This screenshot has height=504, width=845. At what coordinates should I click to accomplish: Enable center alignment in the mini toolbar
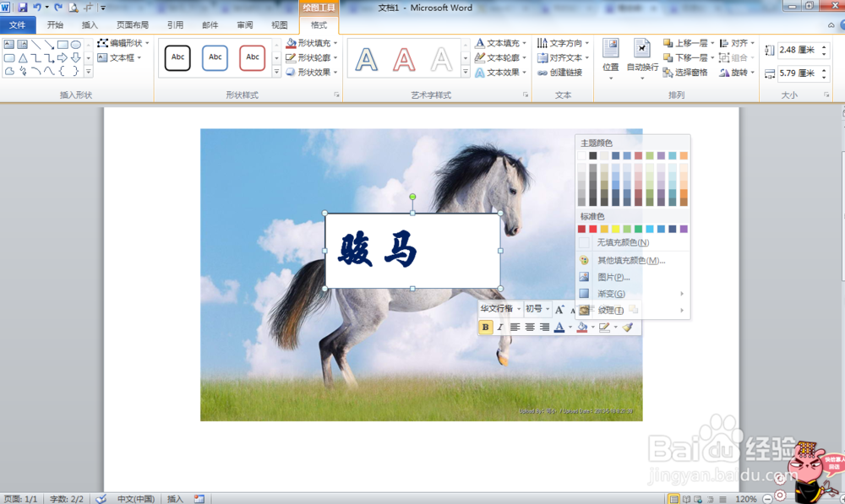click(x=528, y=328)
